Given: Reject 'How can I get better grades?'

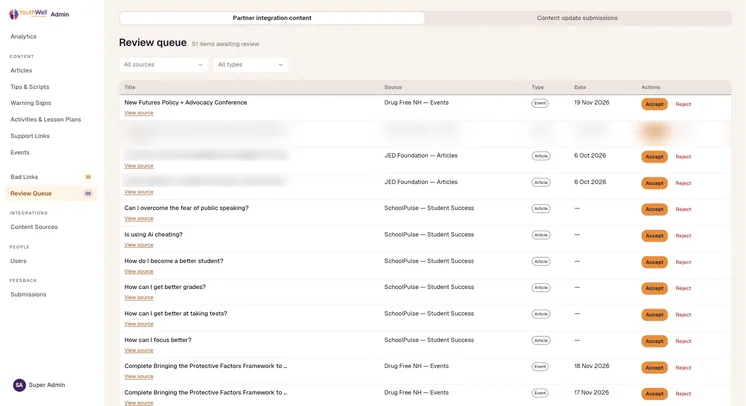Looking at the screenshot, I should pyautogui.click(x=683, y=288).
